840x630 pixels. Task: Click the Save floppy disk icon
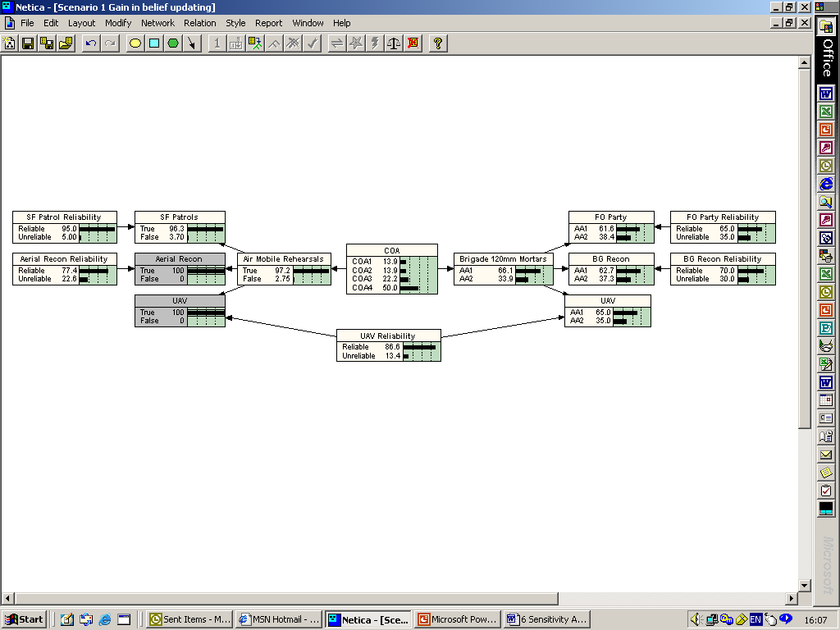28,43
